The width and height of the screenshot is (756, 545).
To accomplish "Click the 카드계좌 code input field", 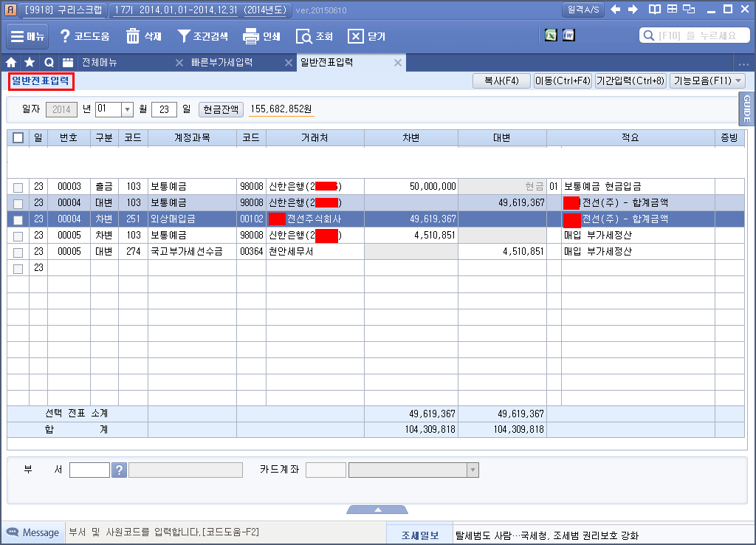I will click(x=326, y=470).
